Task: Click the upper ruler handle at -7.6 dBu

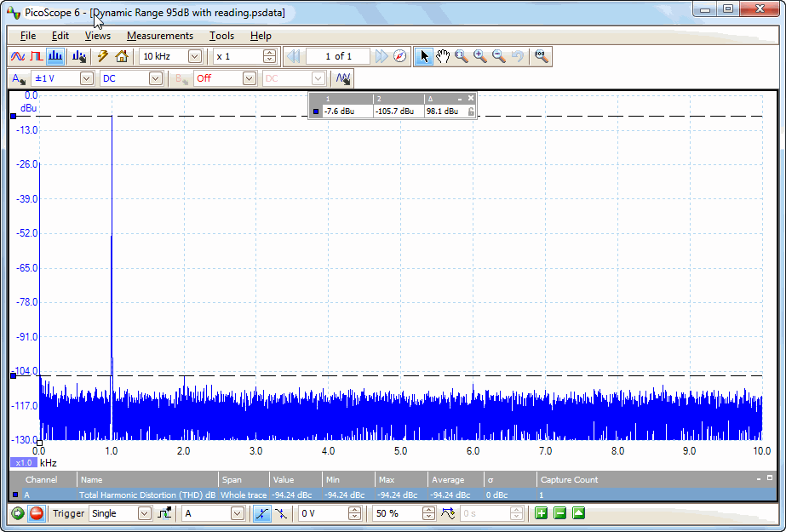Action: coord(13,116)
